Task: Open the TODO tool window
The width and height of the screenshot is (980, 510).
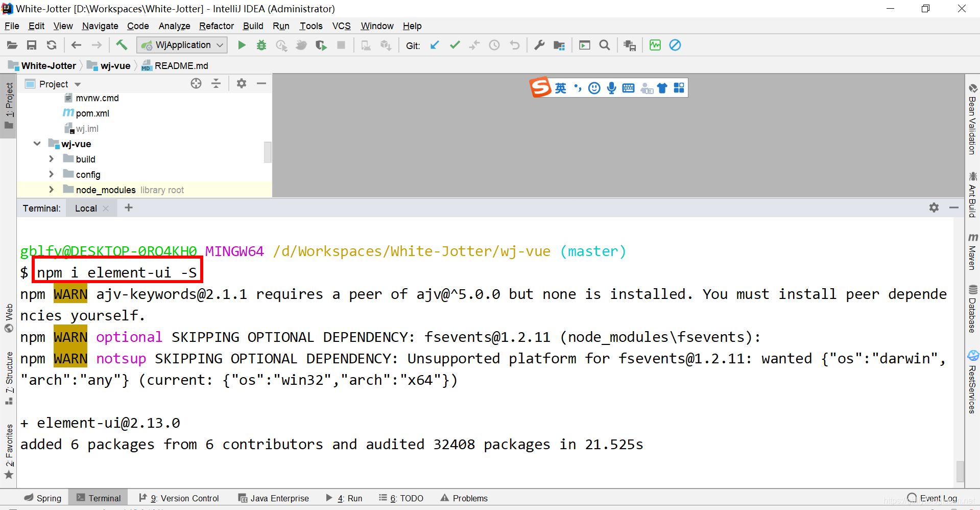Action: coord(401,498)
